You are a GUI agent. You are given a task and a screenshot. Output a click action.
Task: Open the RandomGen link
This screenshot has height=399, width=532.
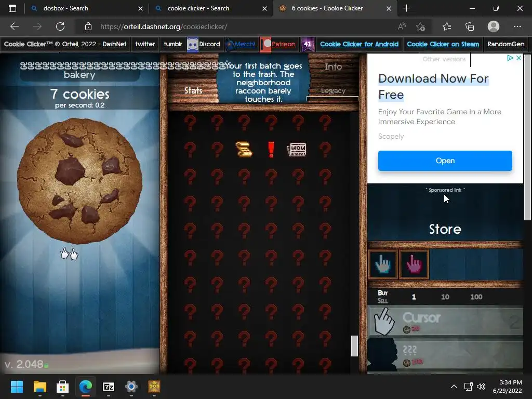(506, 44)
